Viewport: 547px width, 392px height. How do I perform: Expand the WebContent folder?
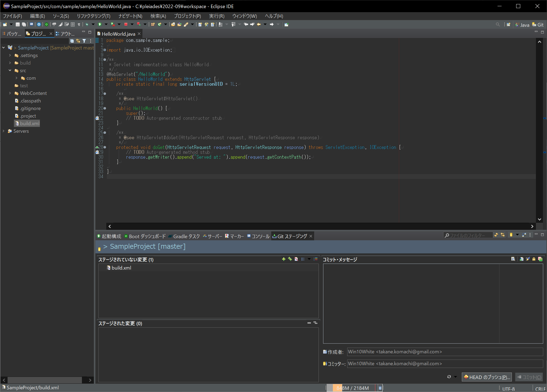click(x=10, y=93)
